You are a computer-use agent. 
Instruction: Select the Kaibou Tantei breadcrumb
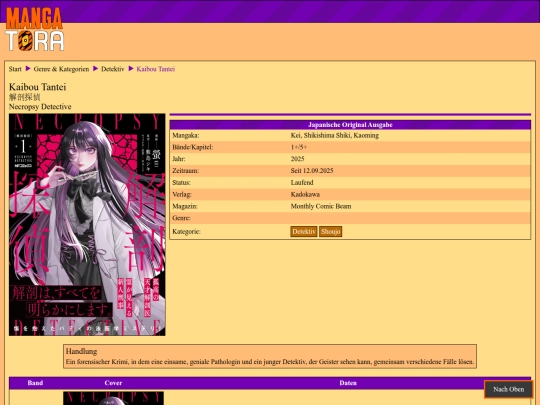(x=156, y=69)
